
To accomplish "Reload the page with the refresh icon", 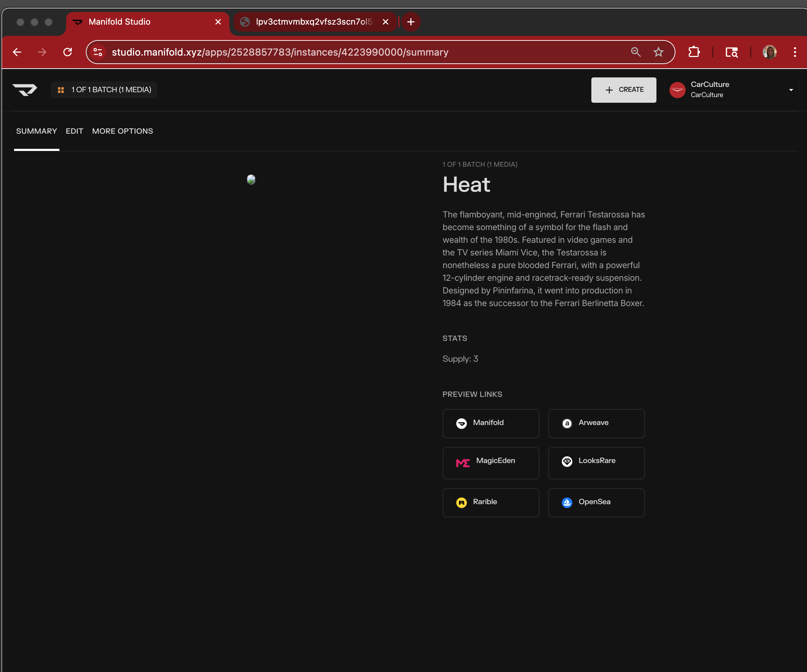I will pyautogui.click(x=68, y=52).
